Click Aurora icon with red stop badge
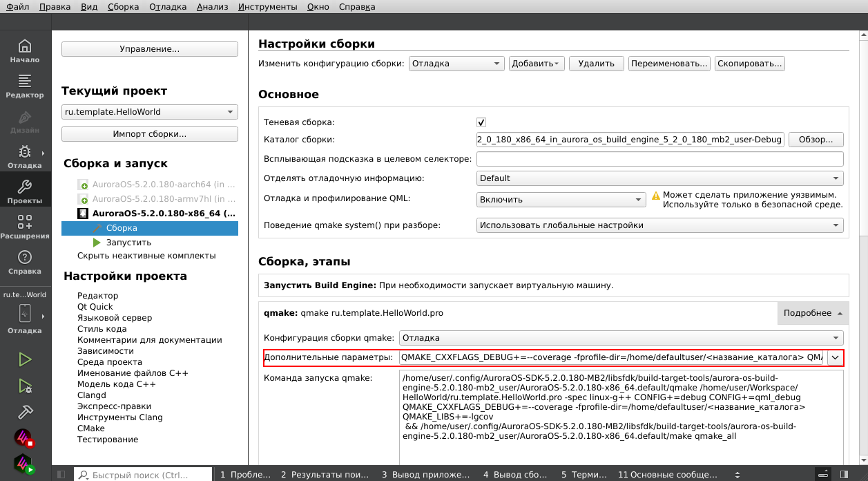 [25, 438]
